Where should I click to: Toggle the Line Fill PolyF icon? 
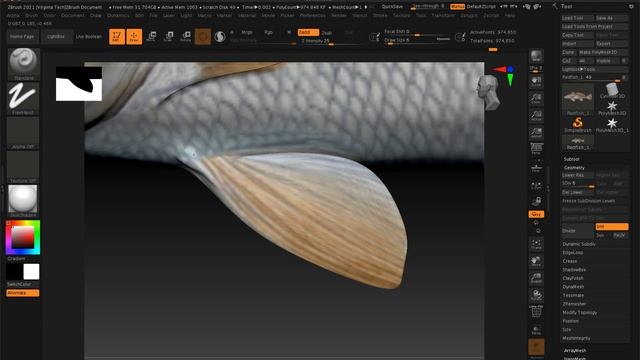536,312
